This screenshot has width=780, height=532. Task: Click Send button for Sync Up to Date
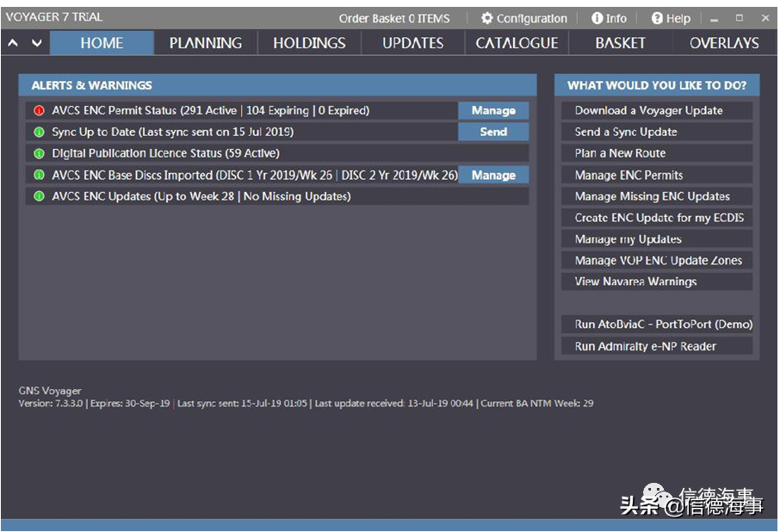coord(493,132)
